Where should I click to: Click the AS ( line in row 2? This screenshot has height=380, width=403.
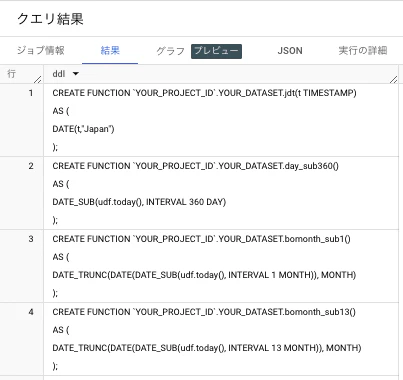[x=61, y=184]
